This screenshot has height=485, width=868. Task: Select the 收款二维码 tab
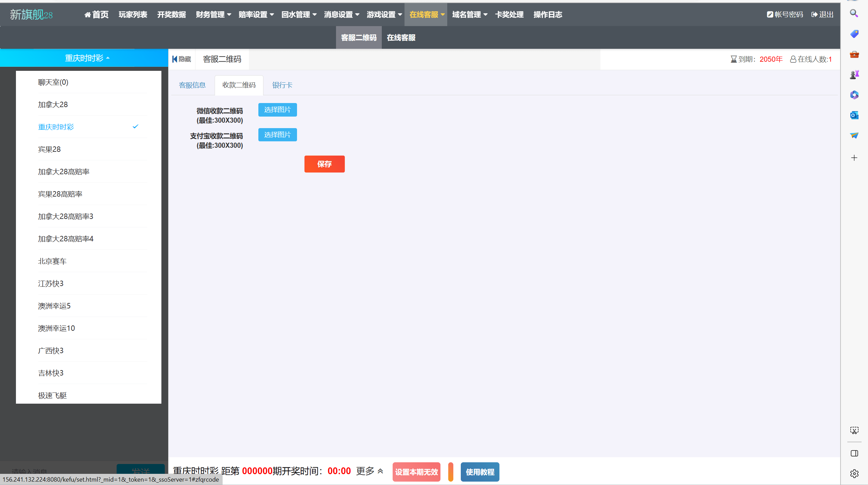click(239, 85)
